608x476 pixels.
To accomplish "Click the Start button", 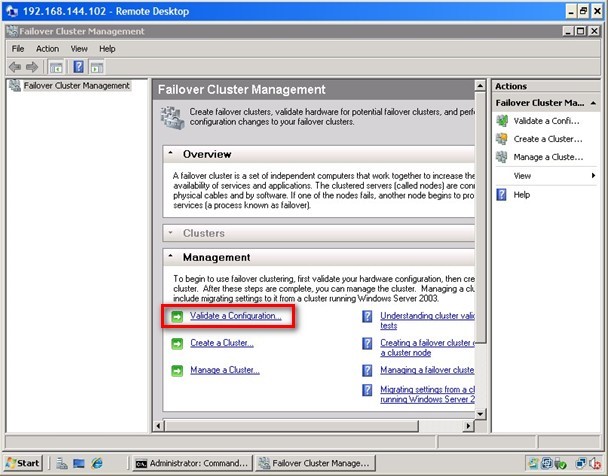I will [23, 463].
